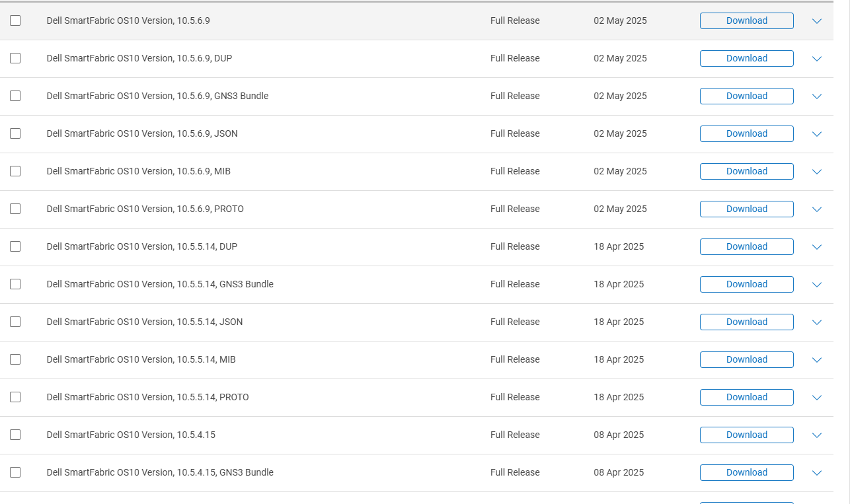
Task: Click title 'Dell SmartFabric OS10 Version, 10.5.6.9, JSON'
Action: tap(142, 133)
